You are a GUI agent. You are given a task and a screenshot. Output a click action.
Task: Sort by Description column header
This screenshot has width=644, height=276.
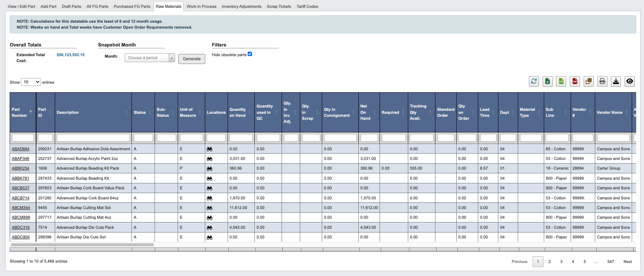click(x=93, y=112)
